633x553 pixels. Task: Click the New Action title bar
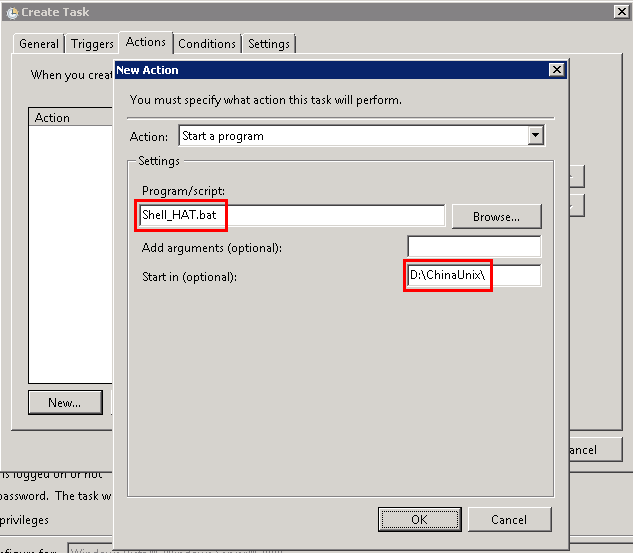click(330, 70)
